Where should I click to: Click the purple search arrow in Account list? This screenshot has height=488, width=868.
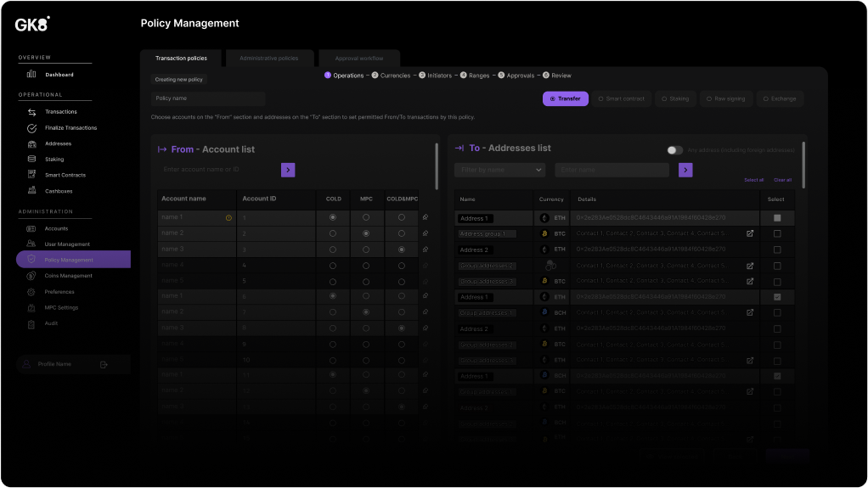click(x=288, y=171)
